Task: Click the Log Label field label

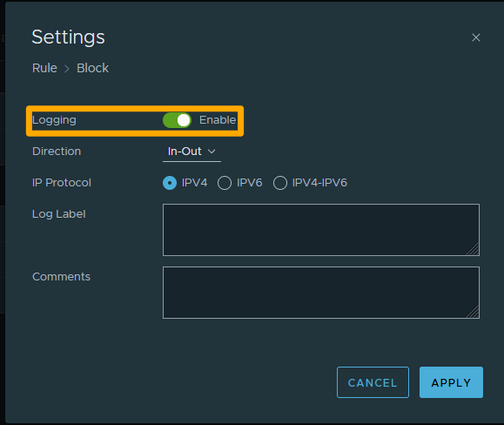Action: tap(59, 214)
